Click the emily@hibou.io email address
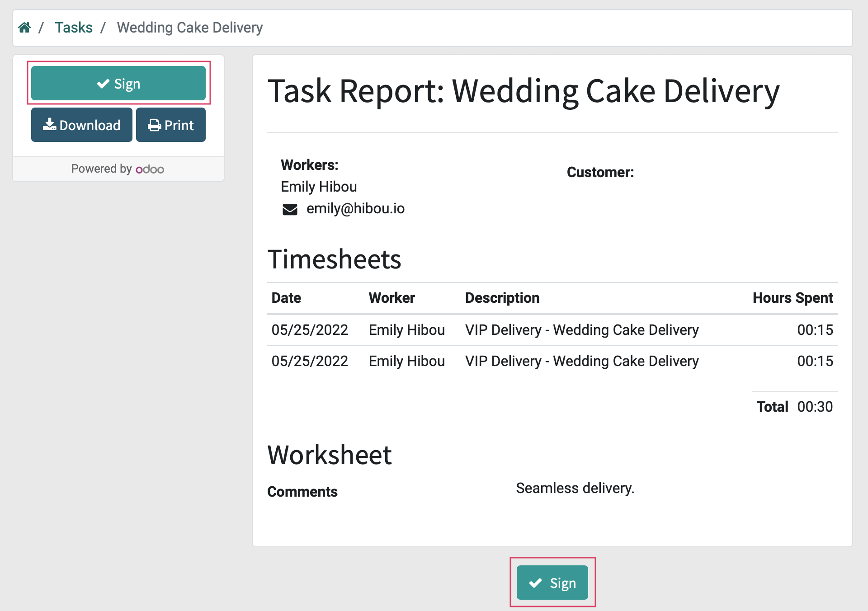 (355, 208)
